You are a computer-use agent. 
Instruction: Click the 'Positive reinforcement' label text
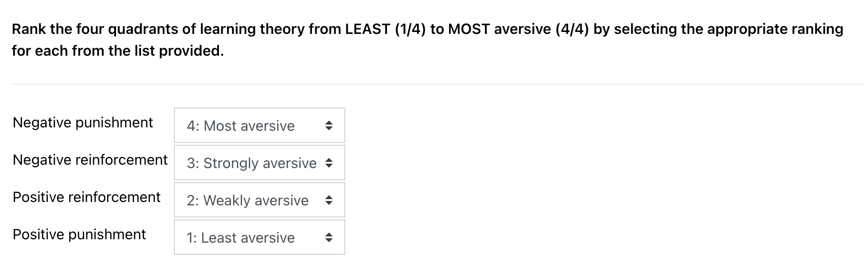point(87,197)
